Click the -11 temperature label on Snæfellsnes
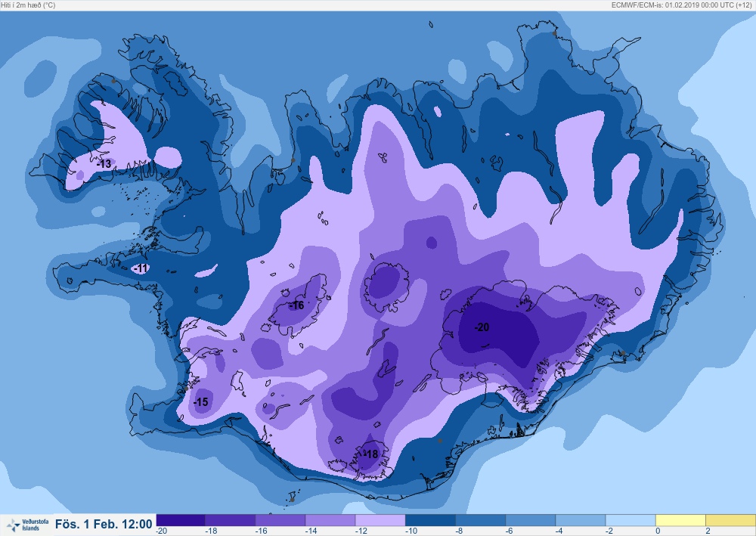This screenshot has width=756, height=536. (141, 268)
